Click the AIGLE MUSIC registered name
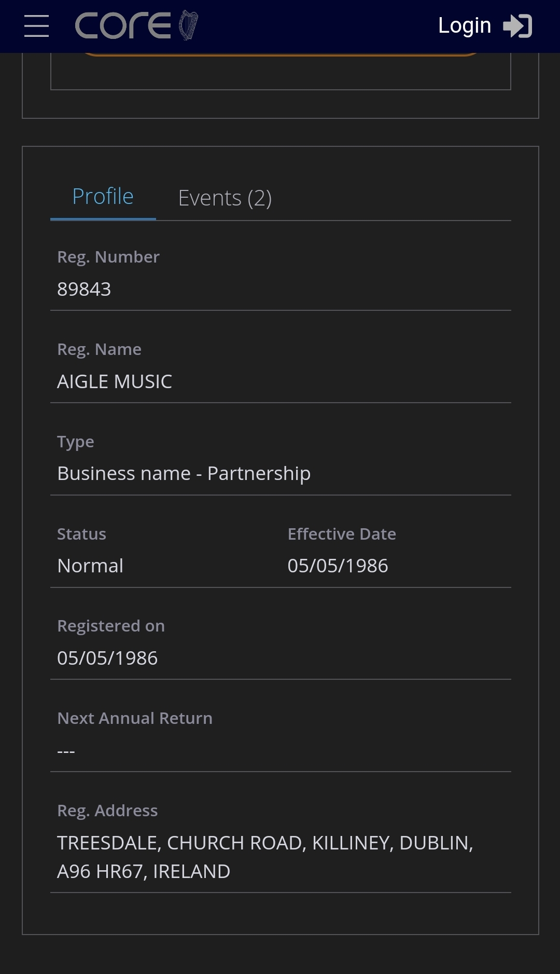This screenshot has width=560, height=974. click(x=115, y=381)
